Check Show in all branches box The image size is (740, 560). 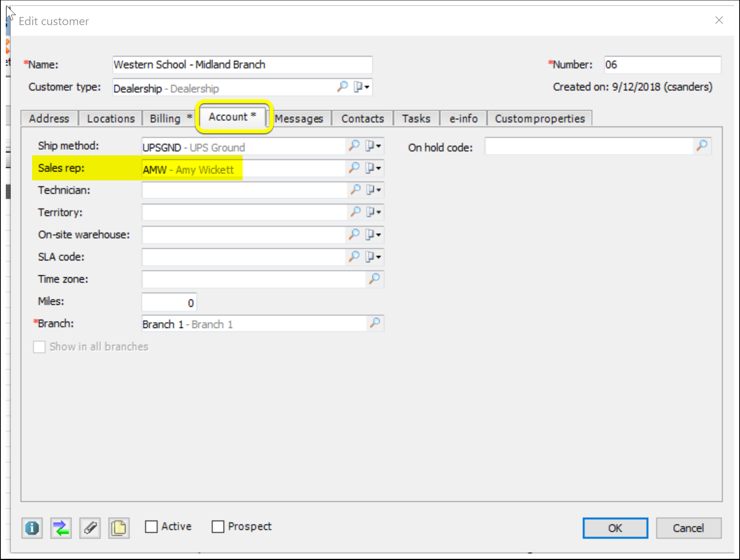[x=39, y=347]
